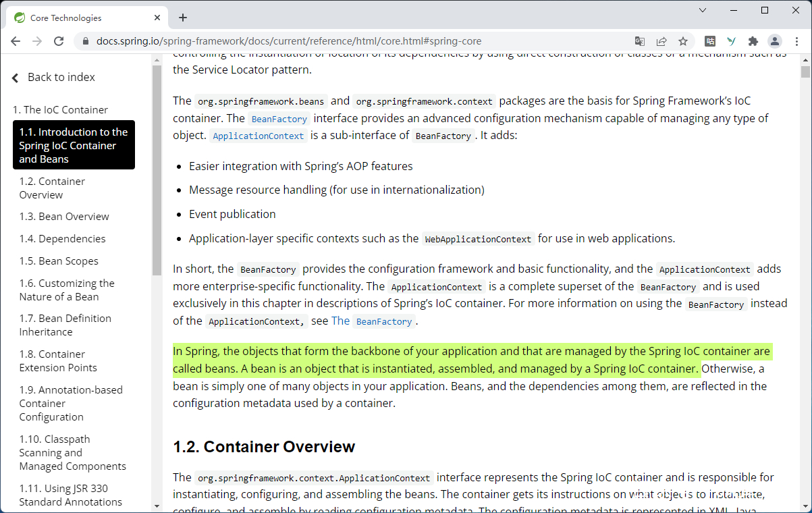The height and width of the screenshot is (513, 812).
Task: Open section 1.2. Container Overview in sidebar
Action: pos(52,188)
